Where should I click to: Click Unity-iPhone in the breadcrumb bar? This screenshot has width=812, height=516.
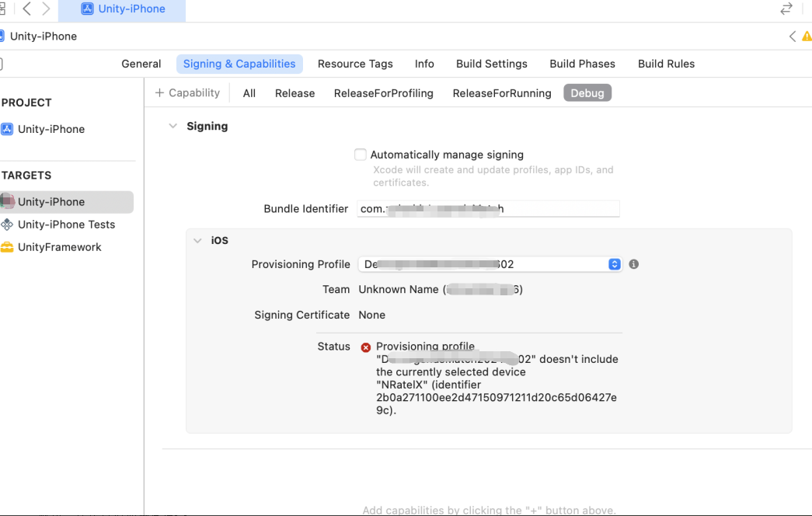[x=44, y=37]
